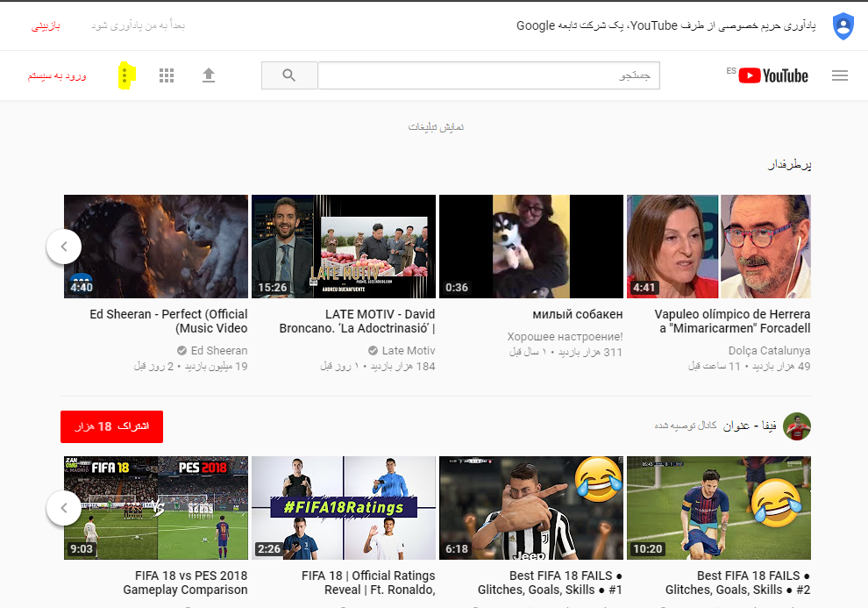The image size is (868, 608).
Task: Click the Vapuleo olímpico de Herrera title
Action: coord(732,321)
